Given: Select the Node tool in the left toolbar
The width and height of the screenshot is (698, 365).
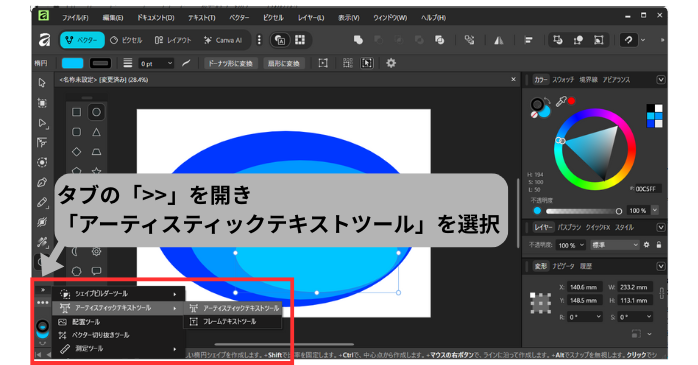Looking at the screenshot, I should tap(42, 123).
